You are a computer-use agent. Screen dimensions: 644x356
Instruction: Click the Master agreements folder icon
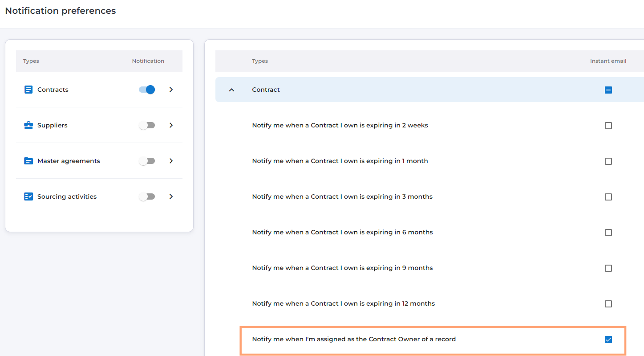pos(28,161)
